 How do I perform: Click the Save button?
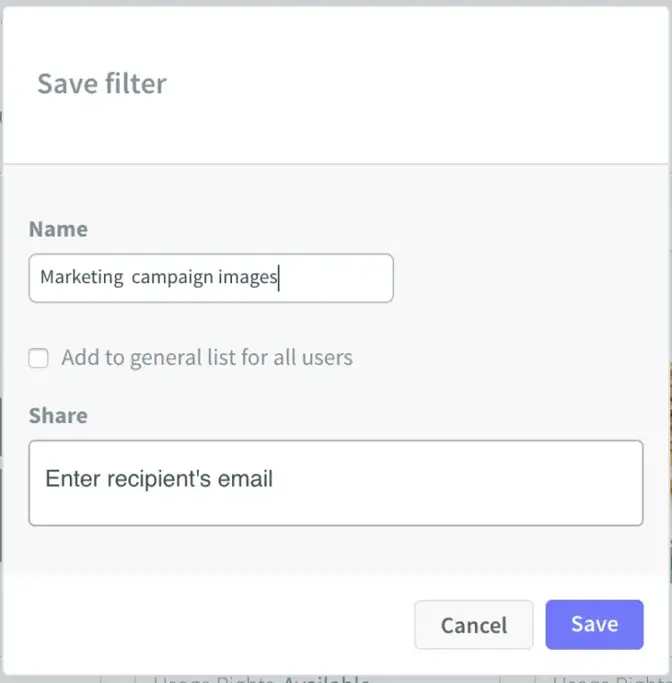pyautogui.click(x=594, y=625)
